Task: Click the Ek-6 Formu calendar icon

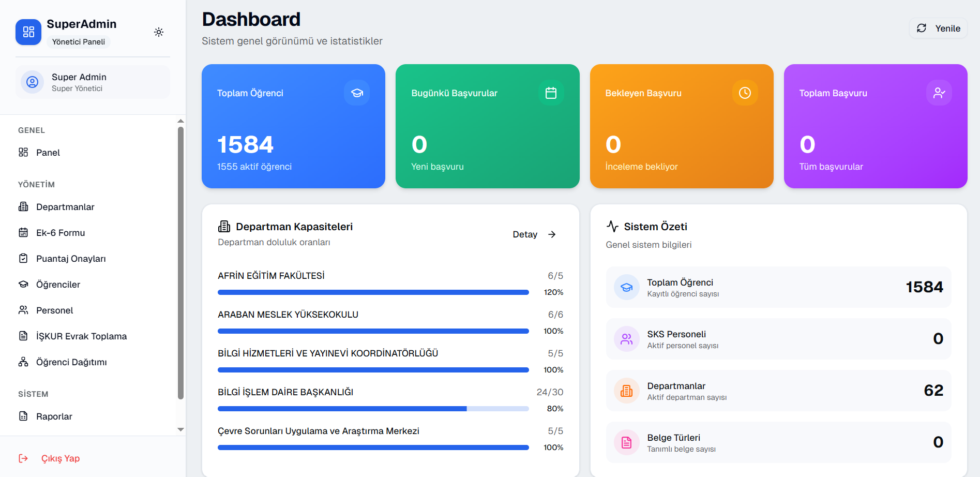Action: tap(23, 232)
